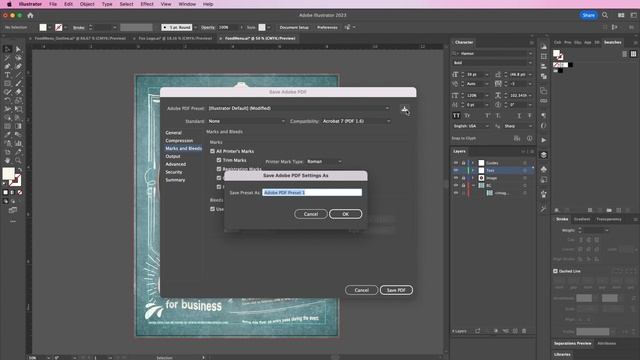Click the Apple menu icon
Image resolution: width=640 pixels, height=360 pixels.
(x=9, y=4)
